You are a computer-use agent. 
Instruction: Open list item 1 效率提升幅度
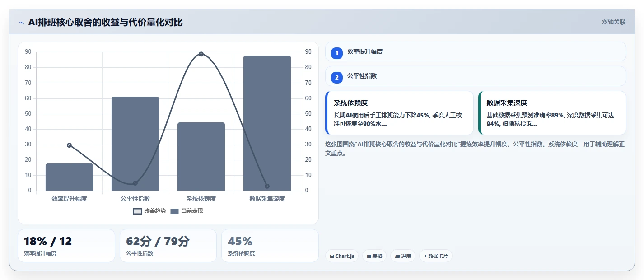click(x=476, y=51)
